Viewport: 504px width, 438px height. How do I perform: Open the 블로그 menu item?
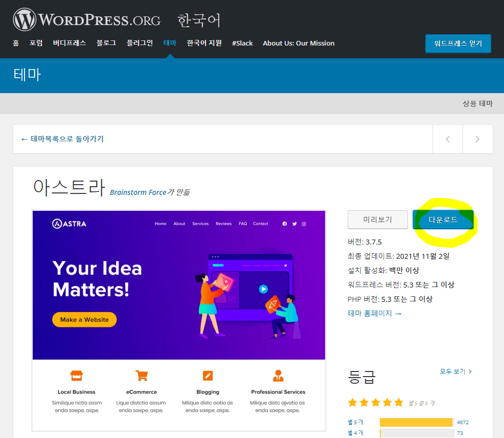pos(106,43)
